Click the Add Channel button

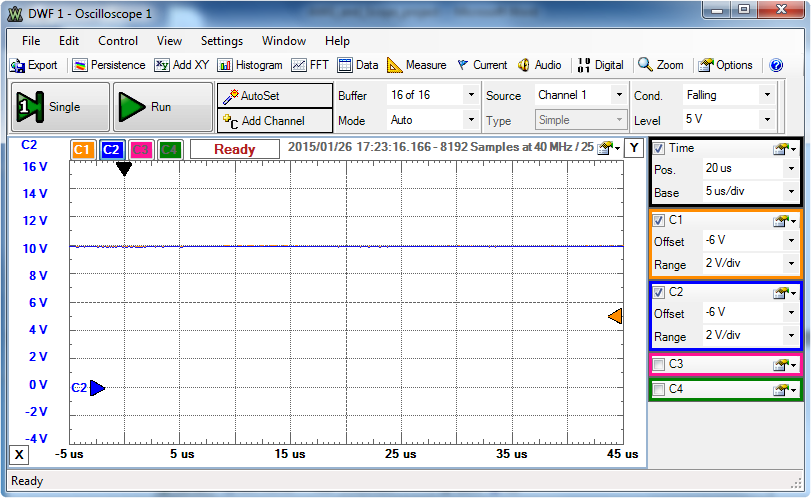(x=275, y=121)
